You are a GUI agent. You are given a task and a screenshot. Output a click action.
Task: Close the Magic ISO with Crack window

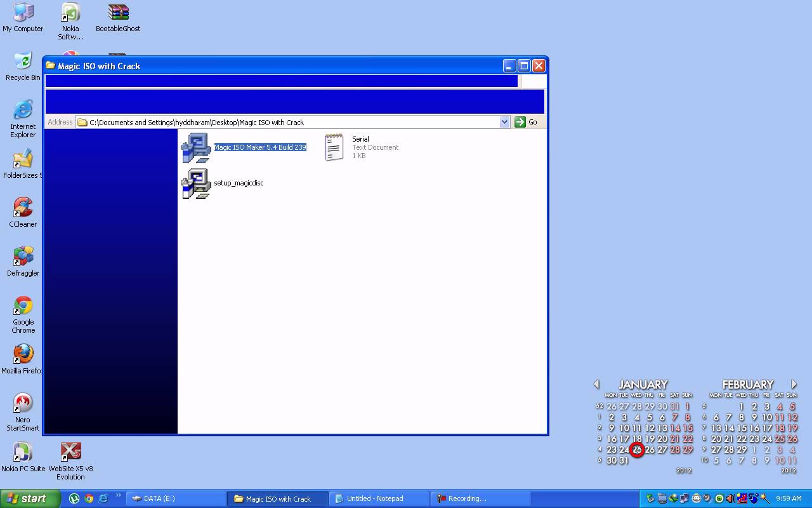coord(539,65)
